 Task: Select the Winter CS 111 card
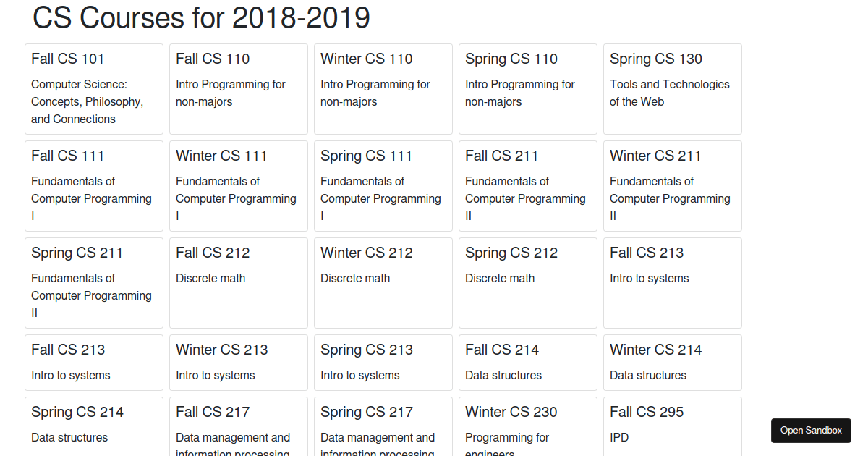(239, 186)
